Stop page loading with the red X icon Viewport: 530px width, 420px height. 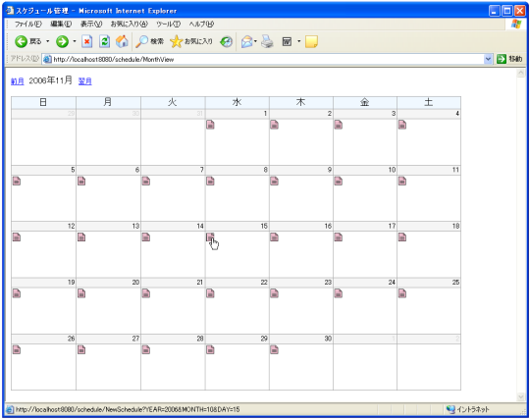coord(87,41)
